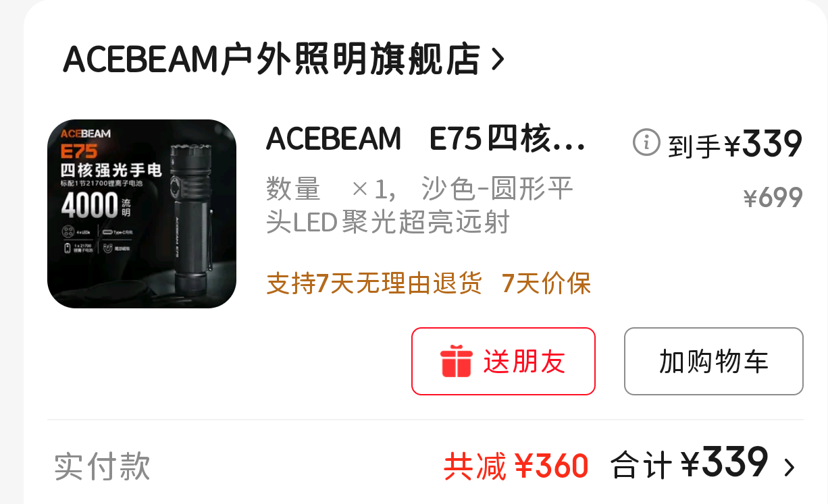Tap the 共减 ¥360 discount text
The width and height of the screenshot is (828, 504).
click(x=516, y=466)
